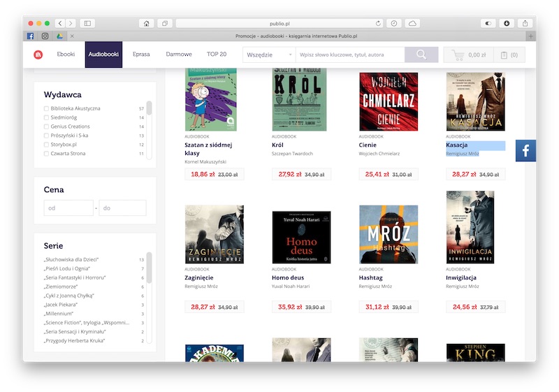Select series „Cykl z Joanną Chyłką"

[69, 296]
